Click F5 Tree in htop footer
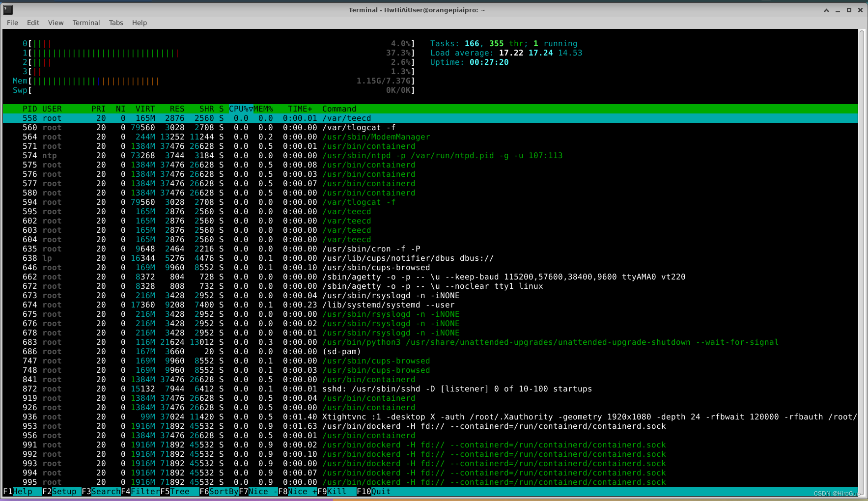This screenshot has width=868, height=501. (x=179, y=492)
